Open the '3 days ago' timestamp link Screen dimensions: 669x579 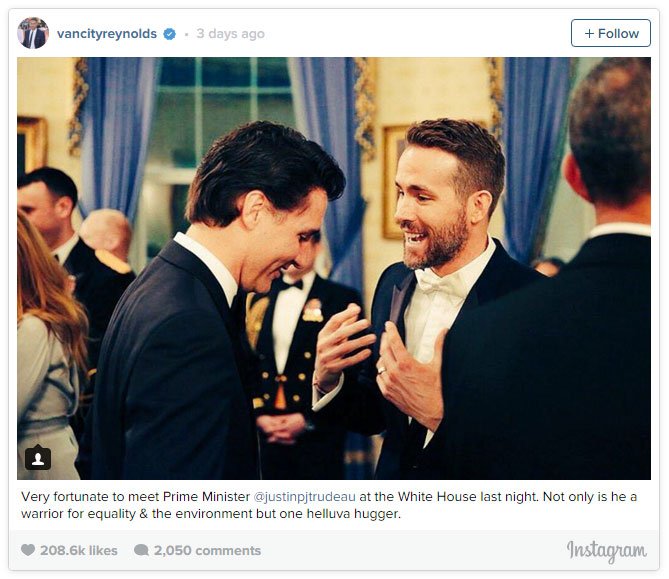(x=230, y=34)
